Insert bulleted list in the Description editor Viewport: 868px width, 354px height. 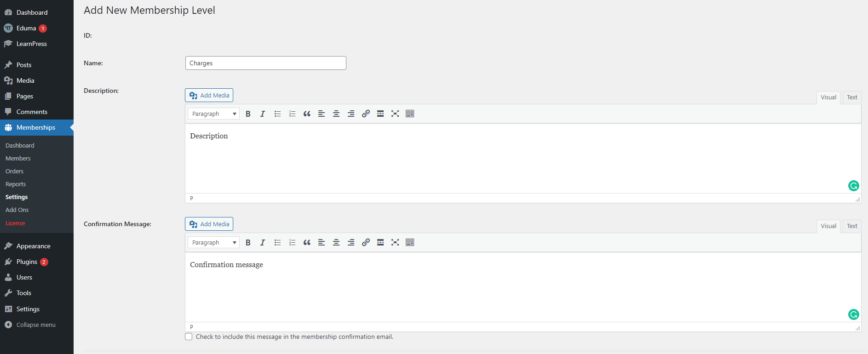(277, 114)
